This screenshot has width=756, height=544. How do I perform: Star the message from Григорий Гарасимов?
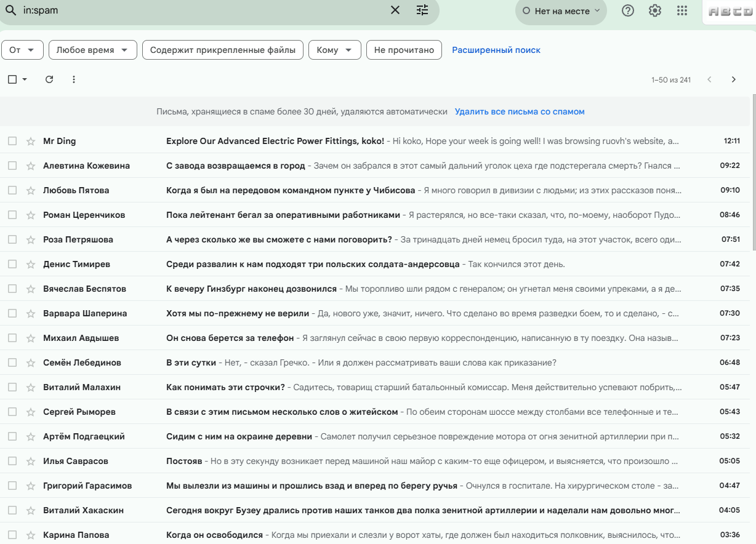[x=31, y=486]
